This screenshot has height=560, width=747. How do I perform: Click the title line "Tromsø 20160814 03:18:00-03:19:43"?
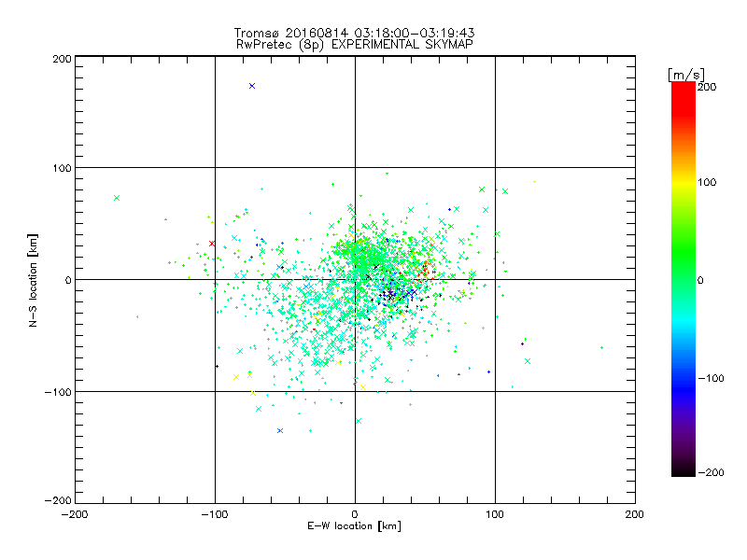355,33
